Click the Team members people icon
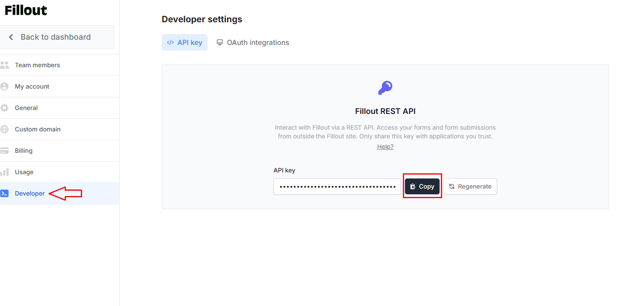 coord(4,65)
